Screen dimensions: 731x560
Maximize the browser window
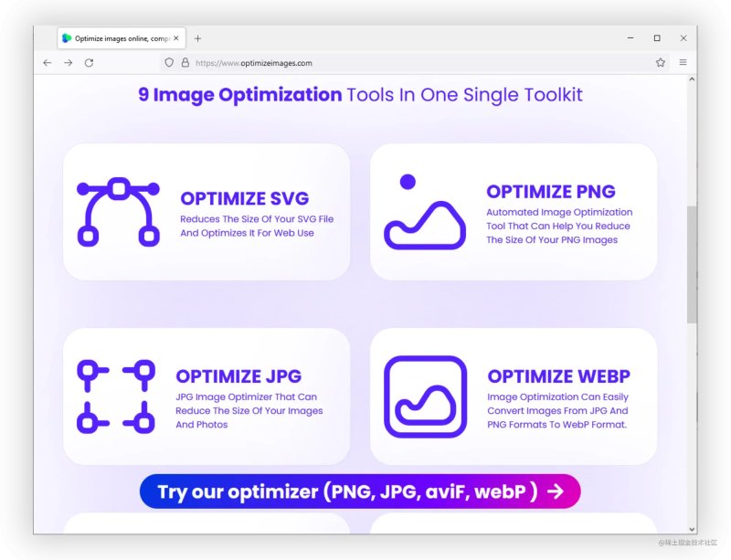[x=657, y=38]
